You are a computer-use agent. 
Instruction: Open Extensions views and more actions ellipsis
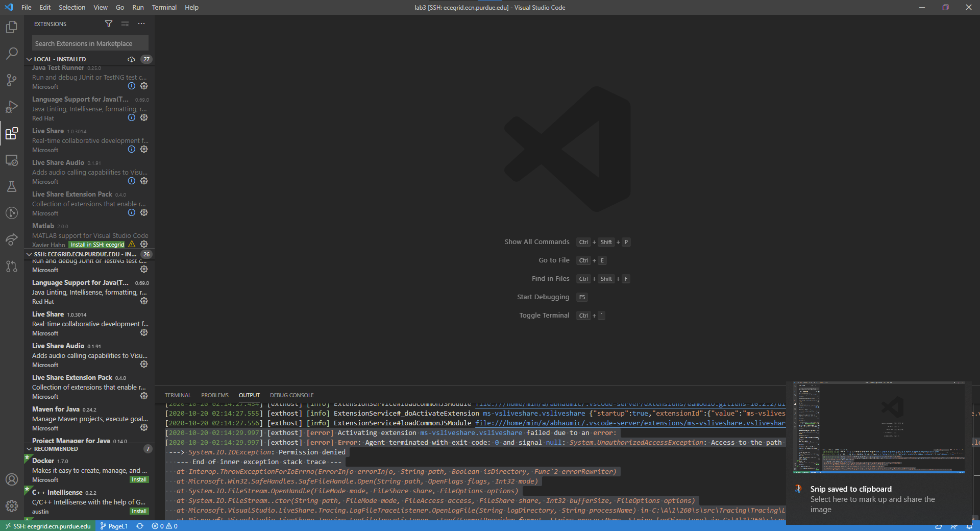click(141, 24)
